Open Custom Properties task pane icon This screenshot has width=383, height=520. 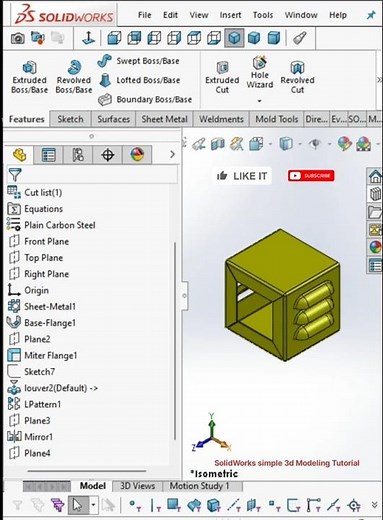coord(375,266)
